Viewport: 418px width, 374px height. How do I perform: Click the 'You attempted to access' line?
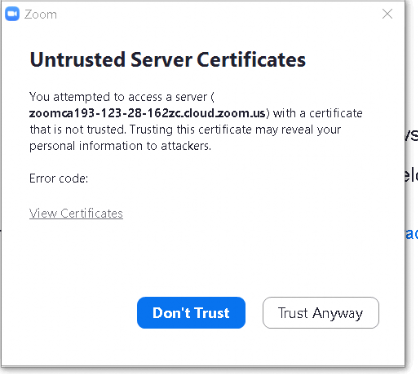(x=122, y=97)
